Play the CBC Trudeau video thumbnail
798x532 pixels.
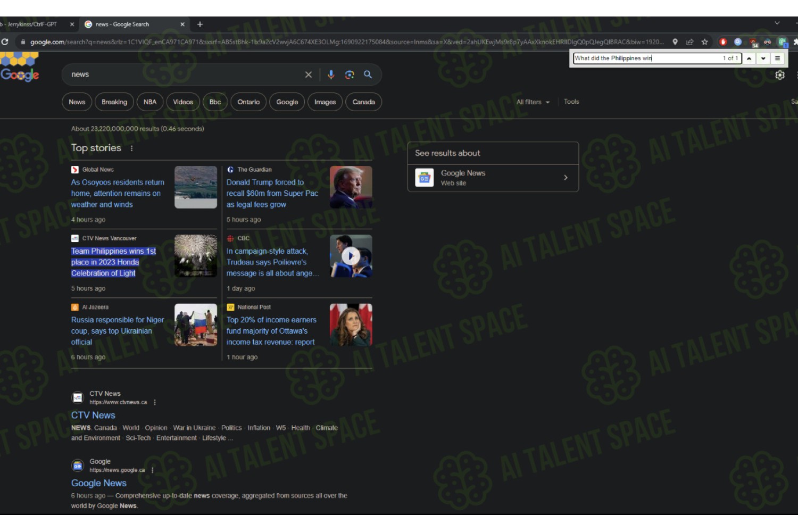(x=351, y=256)
